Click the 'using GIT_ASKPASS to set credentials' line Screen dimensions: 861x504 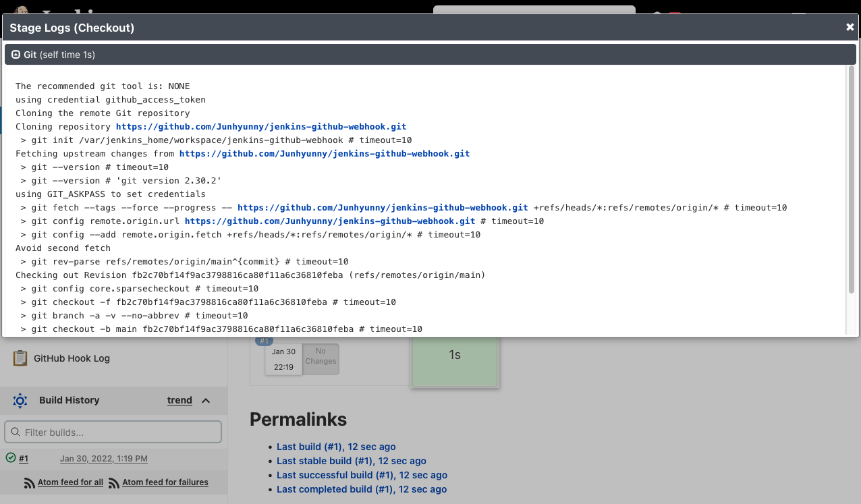(111, 194)
